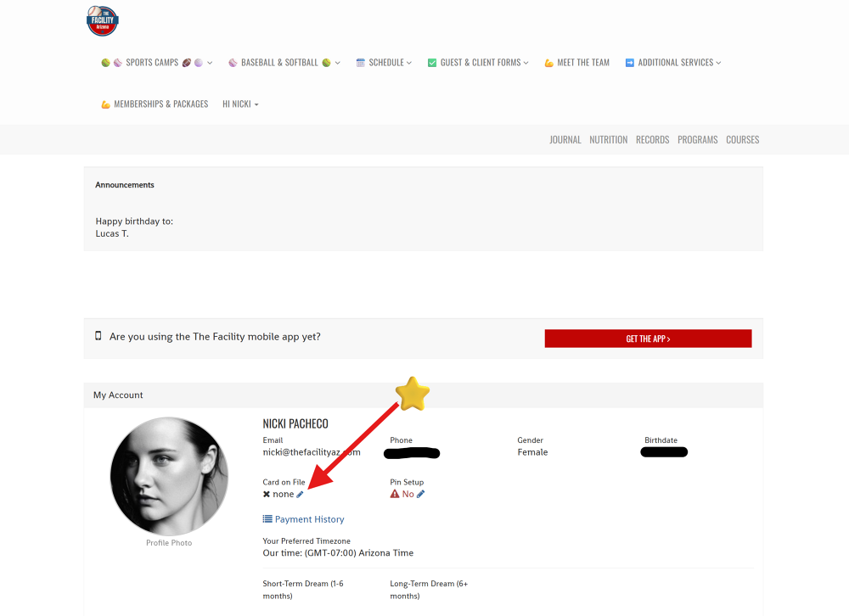Switch to the Nutrition tab
The width and height of the screenshot is (849, 616).
point(609,140)
